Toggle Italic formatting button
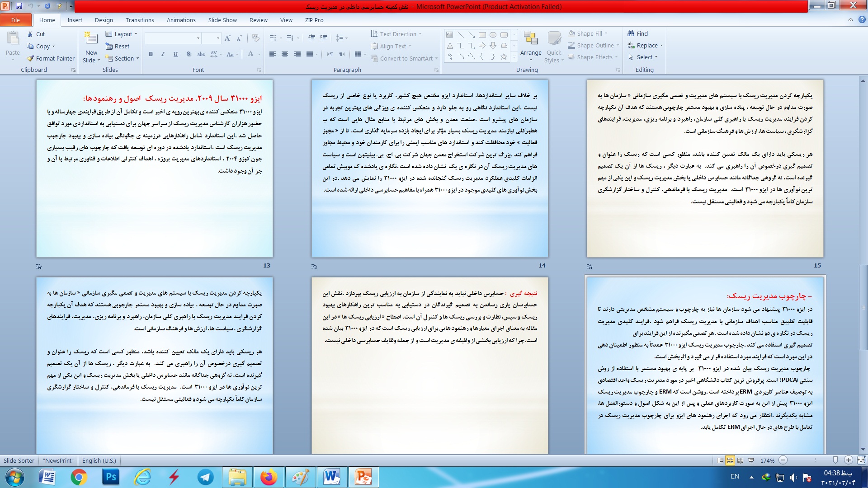868x488 pixels. point(163,54)
